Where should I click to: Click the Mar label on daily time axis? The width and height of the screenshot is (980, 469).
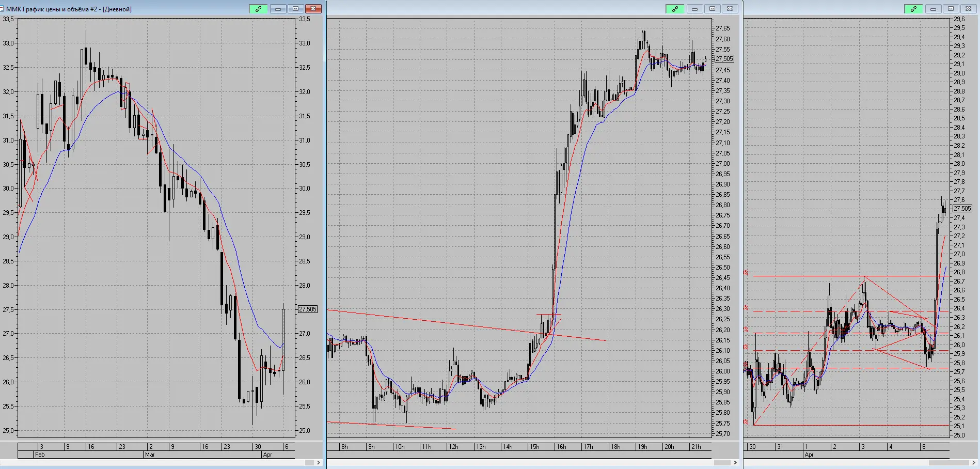[150, 455]
